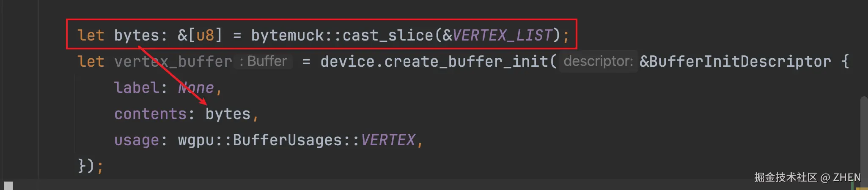Click the u8 type in the slice annotation
The image size is (868, 190).
tap(205, 35)
